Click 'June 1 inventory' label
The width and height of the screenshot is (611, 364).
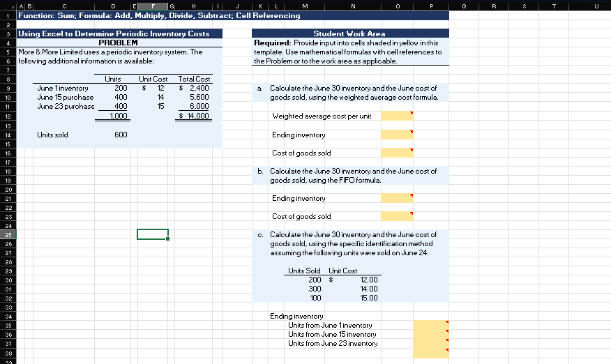click(x=63, y=88)
